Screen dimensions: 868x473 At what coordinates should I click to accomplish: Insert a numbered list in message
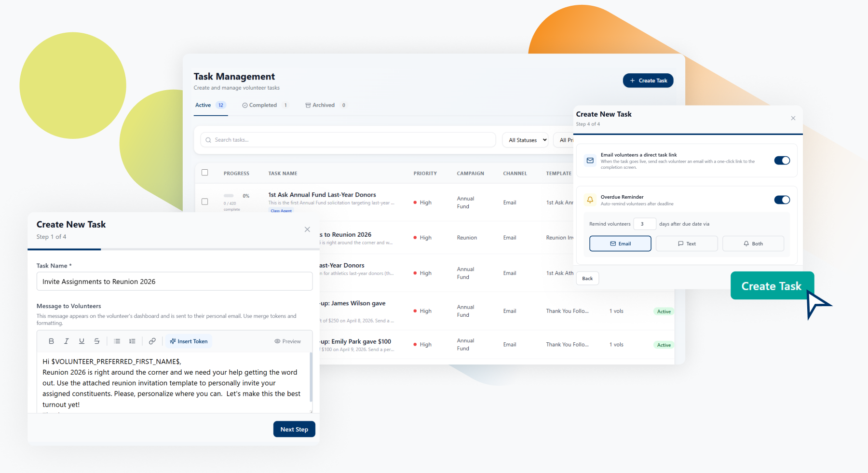point(132,341)
